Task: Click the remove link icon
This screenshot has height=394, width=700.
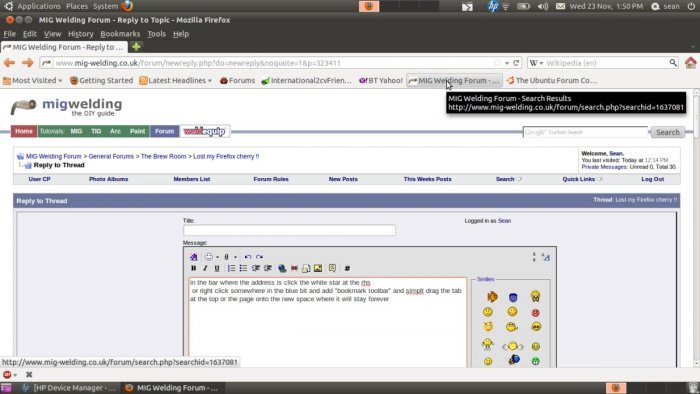Action: [x=294, y=268]
